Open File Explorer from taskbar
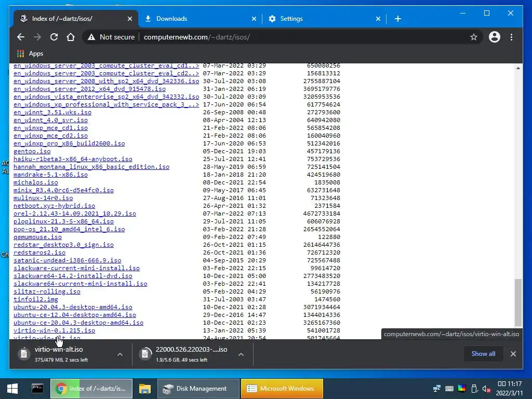532x399 pixels. [145, 389]
